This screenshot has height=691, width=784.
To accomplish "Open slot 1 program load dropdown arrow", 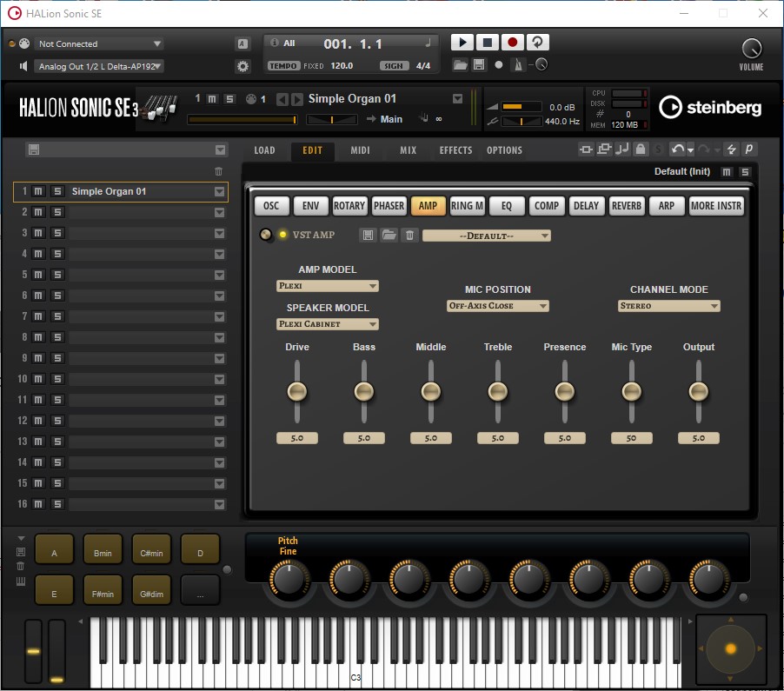I will tap(220, 191).
